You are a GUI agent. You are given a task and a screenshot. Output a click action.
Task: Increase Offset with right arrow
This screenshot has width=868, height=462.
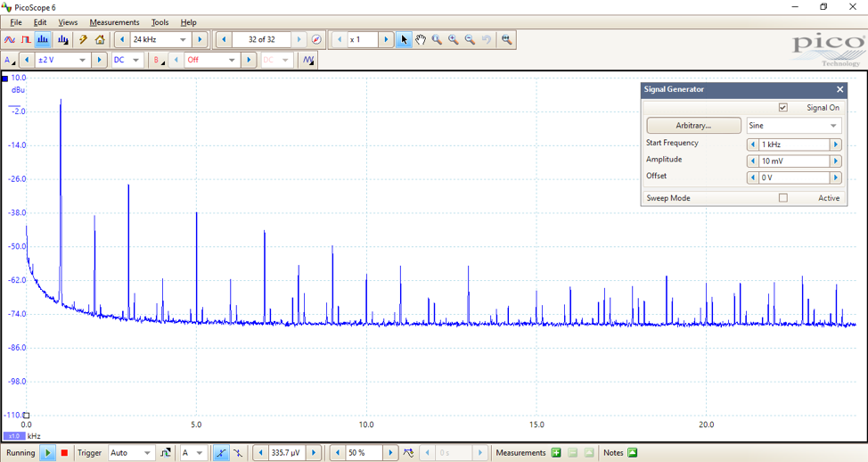[x=836, y=177]
